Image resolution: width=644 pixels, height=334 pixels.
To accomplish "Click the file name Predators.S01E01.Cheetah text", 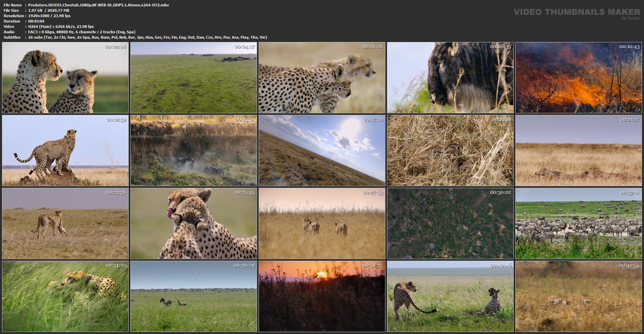I will click(x=98, y=5).
